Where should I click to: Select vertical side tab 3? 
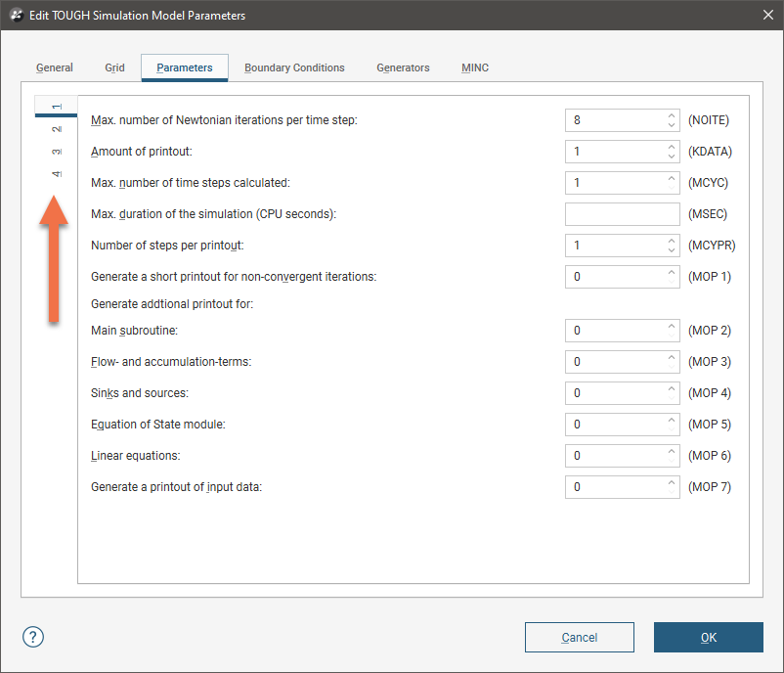click(x=56, y=152)
